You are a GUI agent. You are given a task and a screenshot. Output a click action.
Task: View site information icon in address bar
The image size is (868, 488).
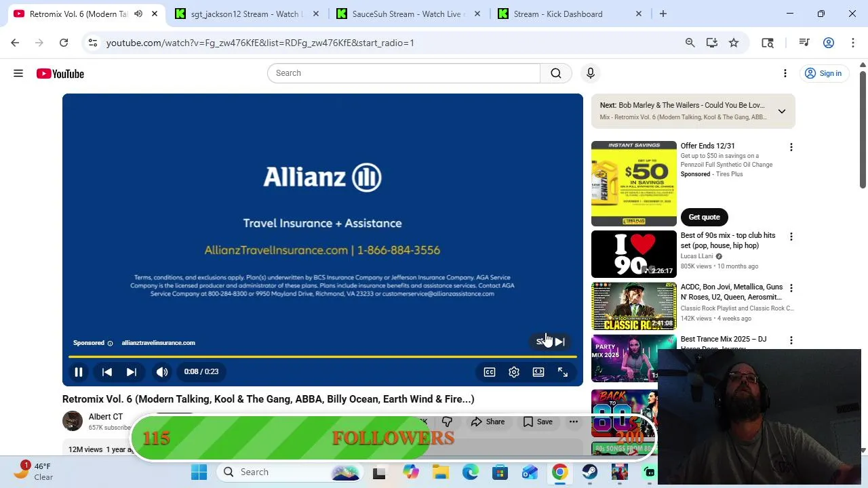point(93,43)
